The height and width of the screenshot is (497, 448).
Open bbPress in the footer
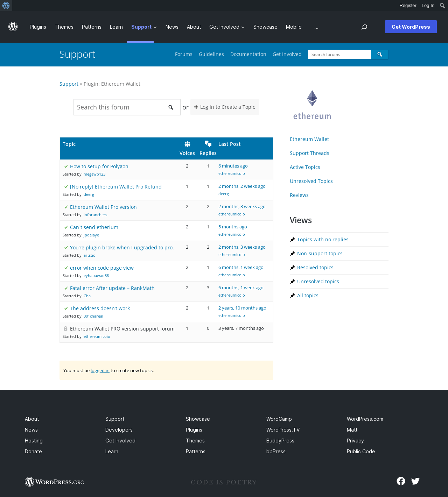click(276, 452)
